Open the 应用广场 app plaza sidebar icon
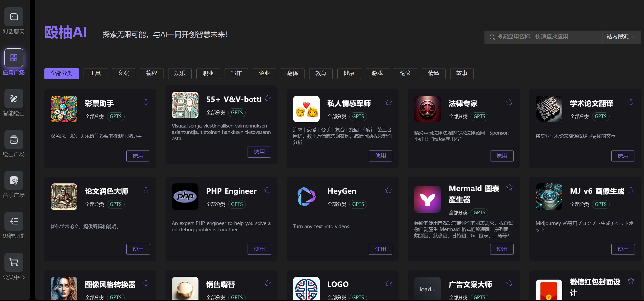 [x=14, y=58]
